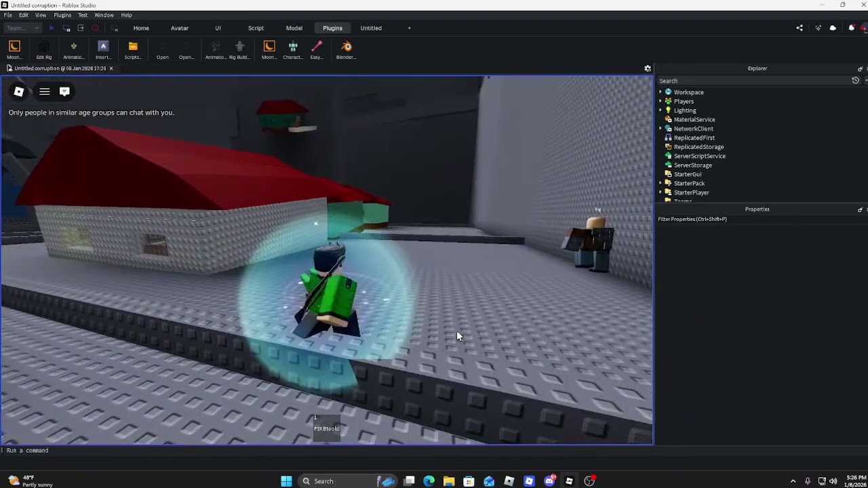Open the Team test dropdown

tap(22, 28)
